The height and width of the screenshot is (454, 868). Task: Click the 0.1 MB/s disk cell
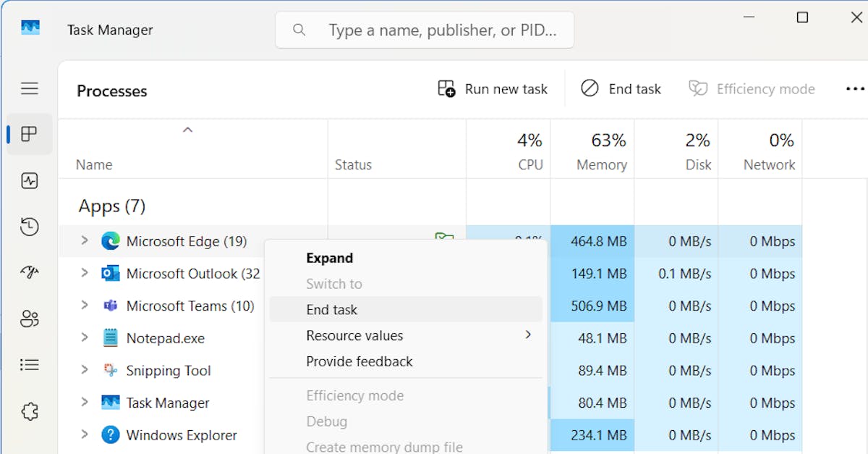pos(676,274)
